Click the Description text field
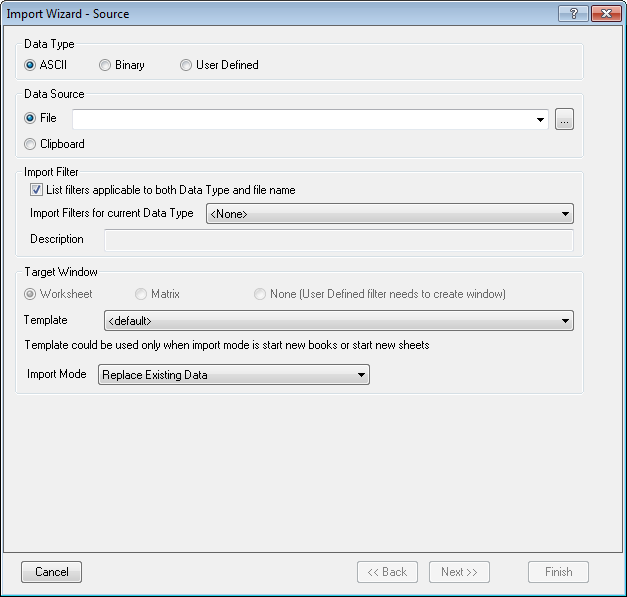The width and height of the screenshot is (627, 597). pyautogui.click(x=338, y=240)
